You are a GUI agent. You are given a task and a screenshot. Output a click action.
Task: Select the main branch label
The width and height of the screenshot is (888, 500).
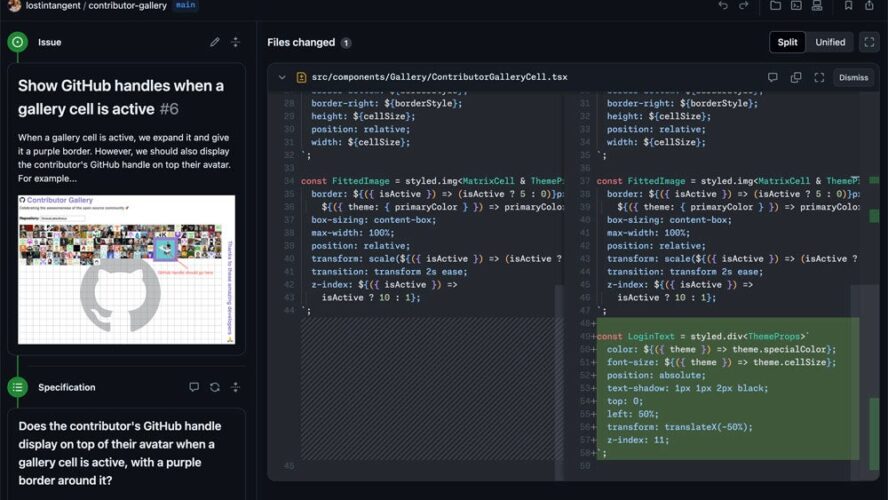tap(185, 5)
